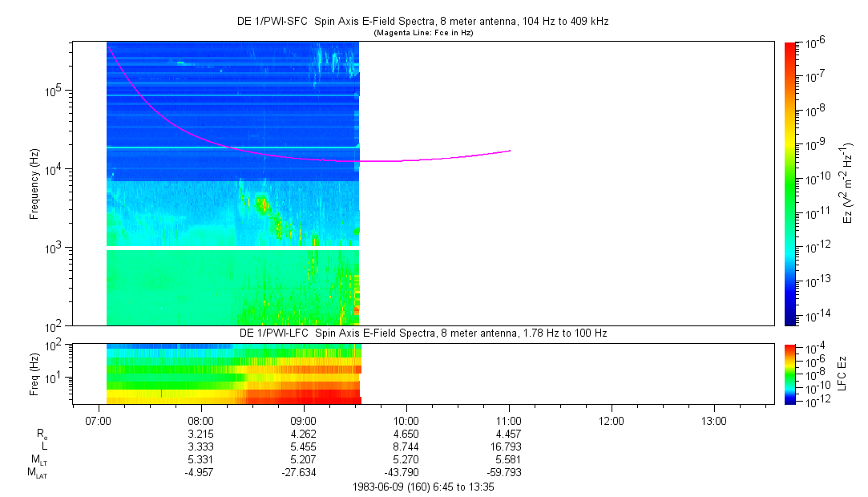Click the MLAT row label
The height and width of the screenshot is (497, 868).
38,473
